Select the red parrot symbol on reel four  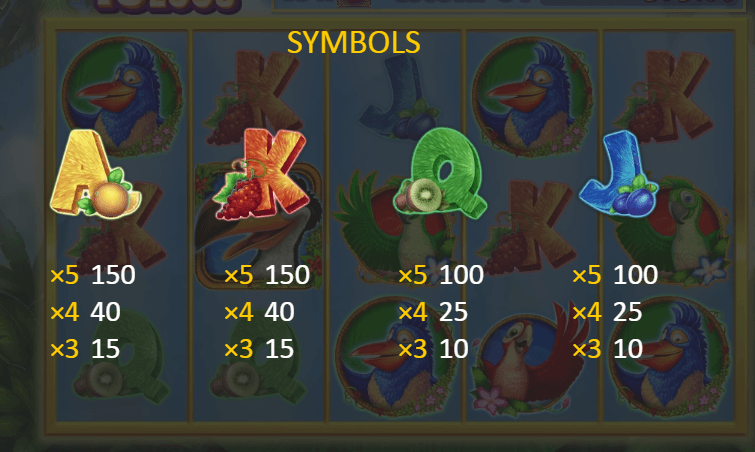pos(532,359)
